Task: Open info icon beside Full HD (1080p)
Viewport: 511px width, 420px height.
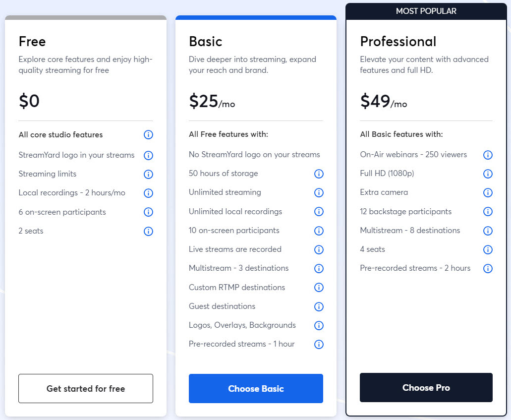Action: 488,174
